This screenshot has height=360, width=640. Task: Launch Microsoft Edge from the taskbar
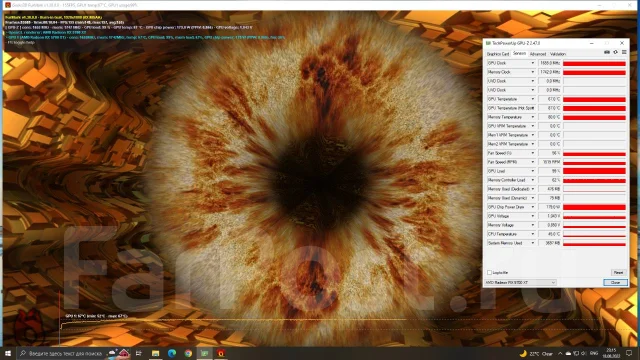tap(172, 353)
